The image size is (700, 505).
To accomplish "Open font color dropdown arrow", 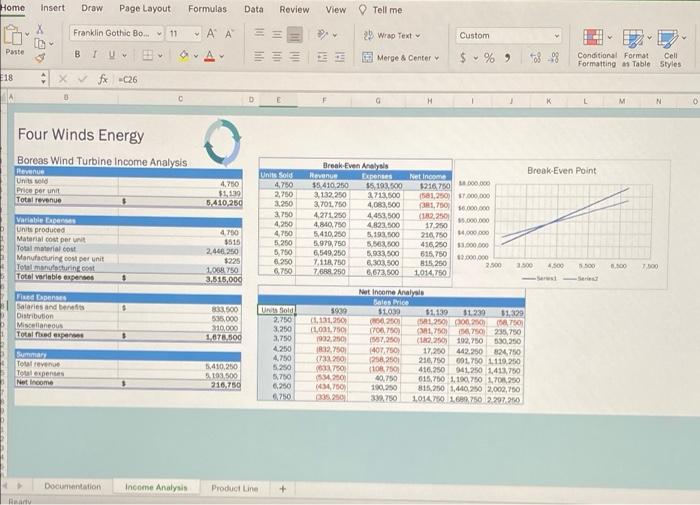I will [x=221, y=57].
